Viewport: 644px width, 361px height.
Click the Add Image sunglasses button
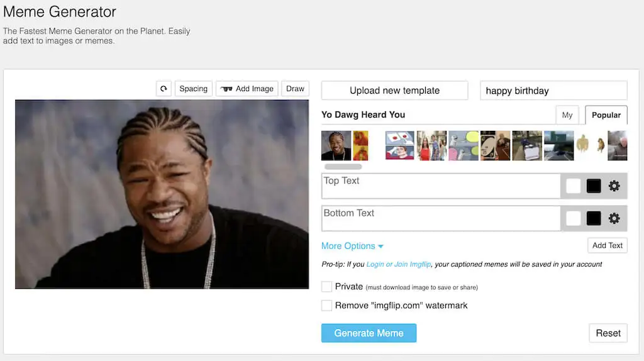point(247,89)
